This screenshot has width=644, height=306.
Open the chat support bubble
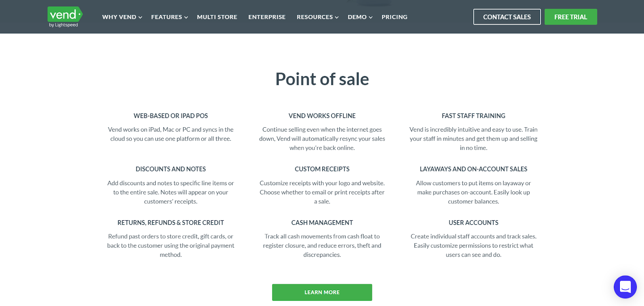[625, 287]
